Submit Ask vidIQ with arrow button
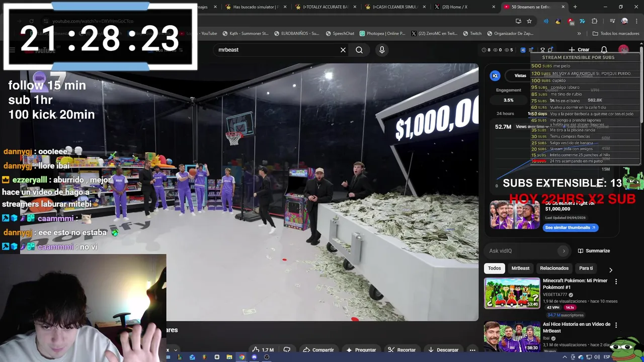 pos(563,251)
